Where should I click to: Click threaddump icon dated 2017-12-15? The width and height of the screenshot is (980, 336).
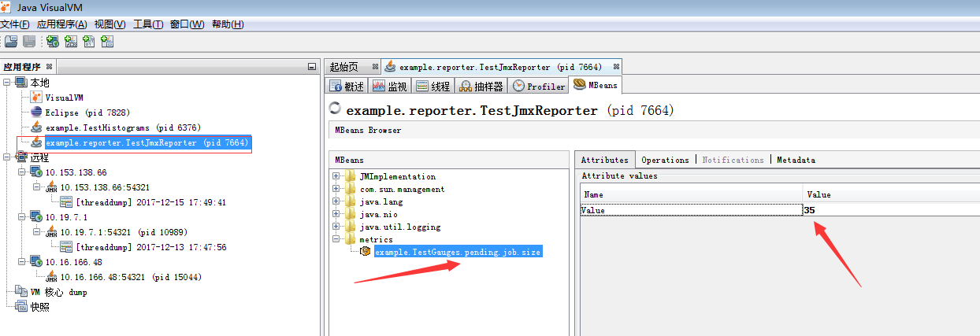[67, 202]
